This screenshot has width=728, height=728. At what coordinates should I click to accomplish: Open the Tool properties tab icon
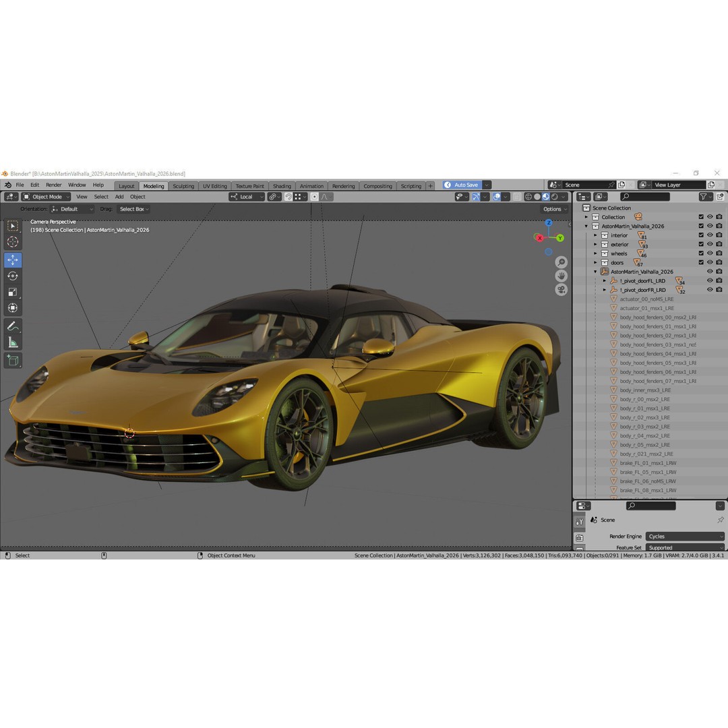click(580, 522)
